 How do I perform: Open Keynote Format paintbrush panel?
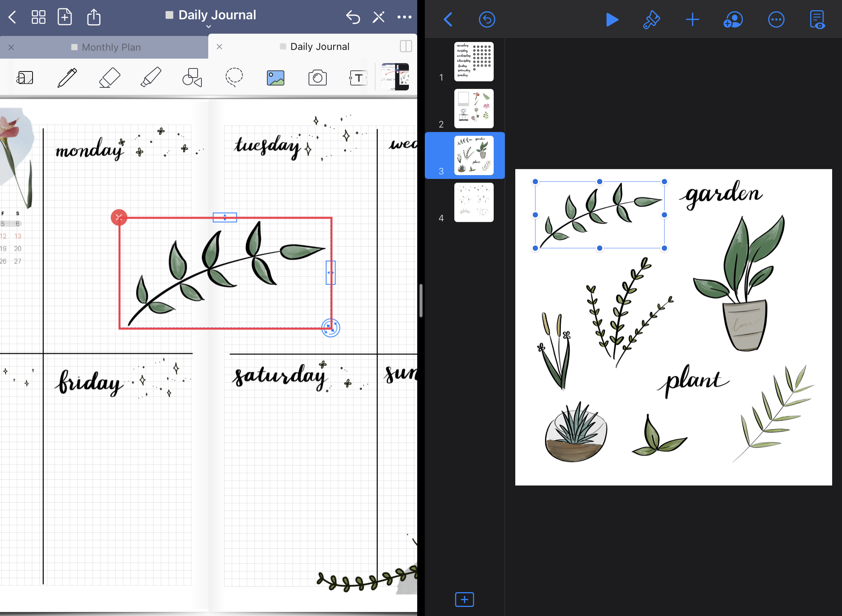pos(651,20)
